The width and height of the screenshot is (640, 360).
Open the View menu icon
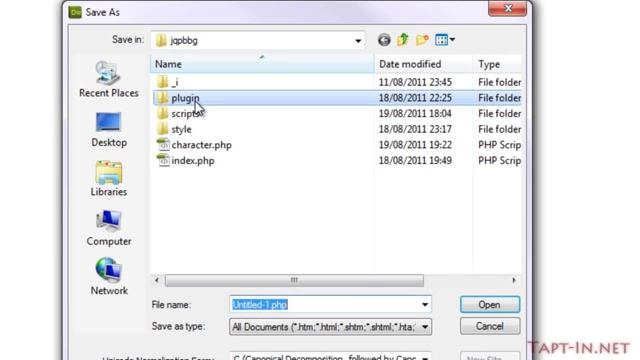pos(445,40)
